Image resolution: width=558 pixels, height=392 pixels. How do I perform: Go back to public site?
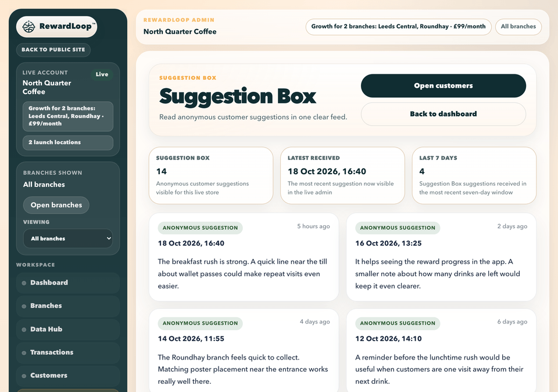point(53,50)
